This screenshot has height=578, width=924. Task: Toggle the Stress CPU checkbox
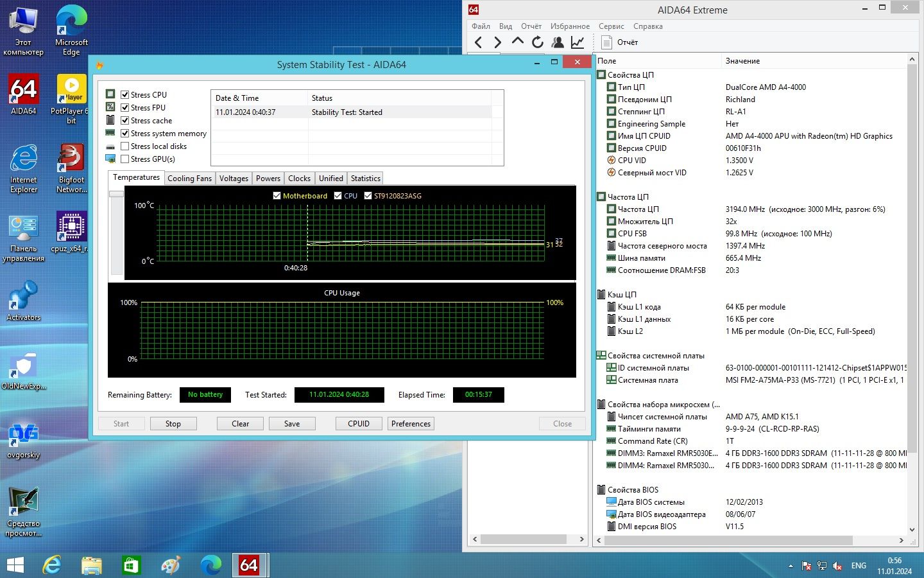125,94
